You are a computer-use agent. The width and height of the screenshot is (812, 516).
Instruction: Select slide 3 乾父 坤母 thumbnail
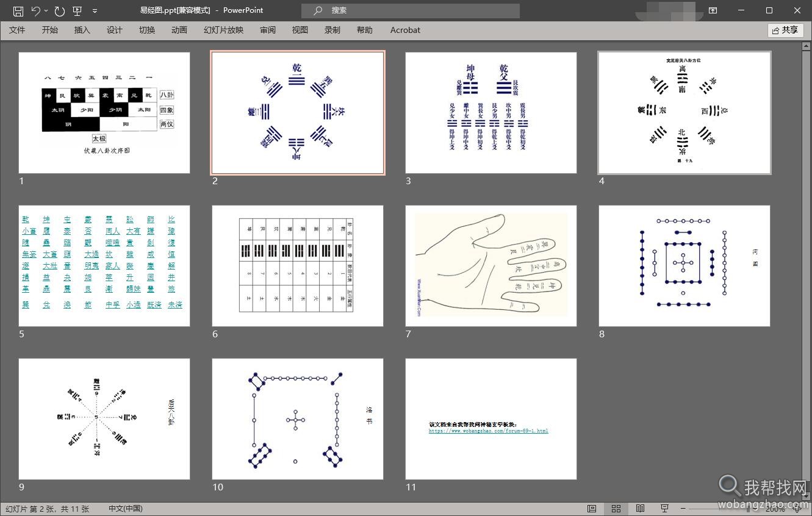click(491, 112)
